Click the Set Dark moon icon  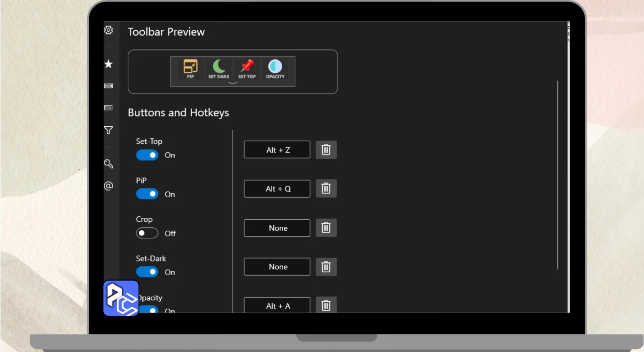click(219, 69)
